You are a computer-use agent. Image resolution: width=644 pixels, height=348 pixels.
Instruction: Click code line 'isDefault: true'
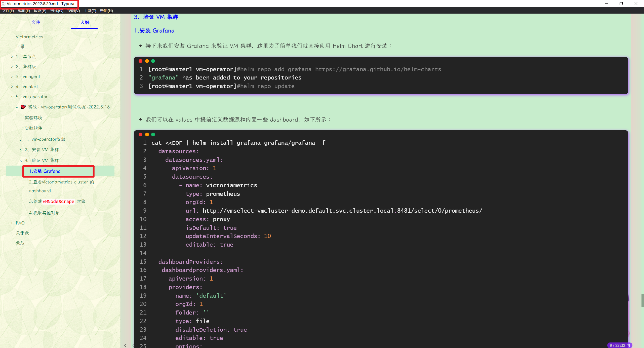(x=211, y=228)
